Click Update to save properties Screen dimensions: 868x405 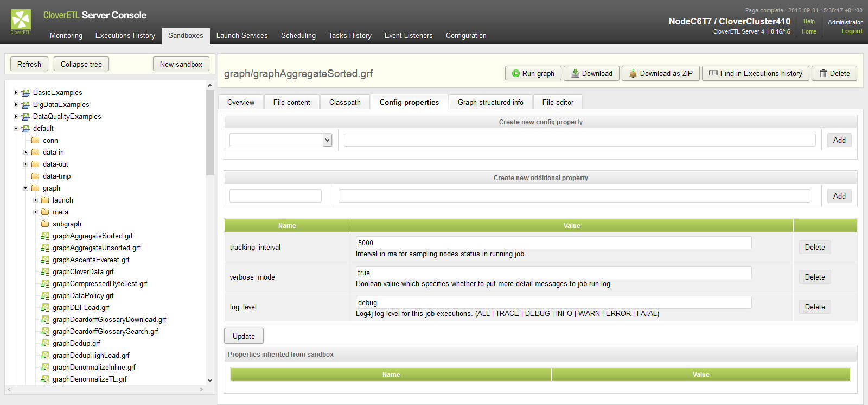pyautogui.click(x=244, y=336)
